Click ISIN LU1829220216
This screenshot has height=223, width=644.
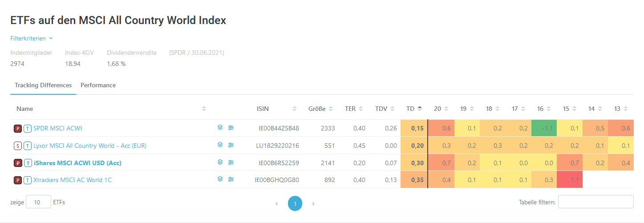[x=278, y=146]
